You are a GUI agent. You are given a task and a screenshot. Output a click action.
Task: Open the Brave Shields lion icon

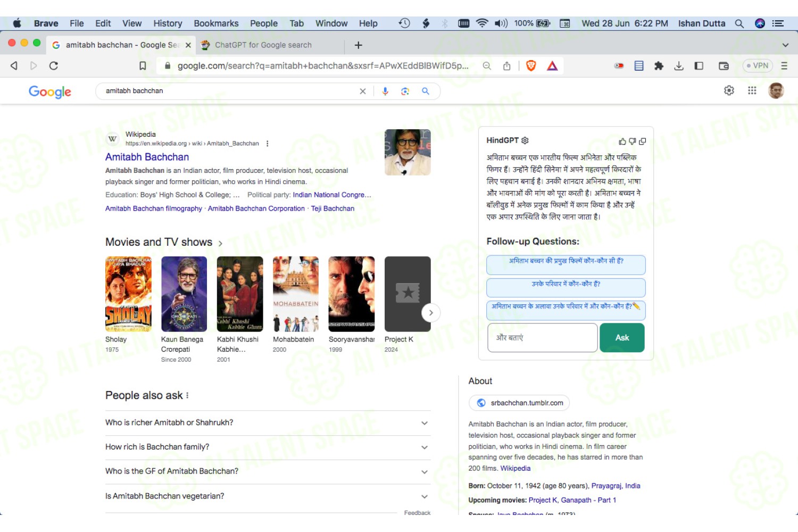tap(531, 66)
